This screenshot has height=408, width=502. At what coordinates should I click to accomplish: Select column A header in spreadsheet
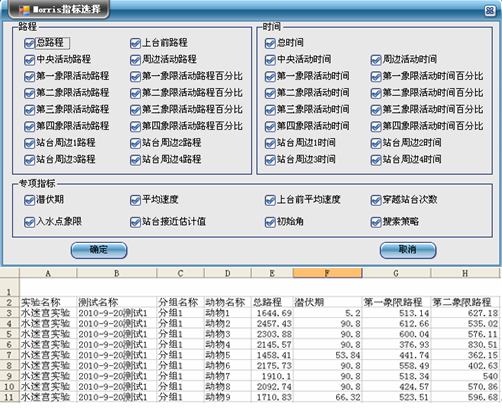[x=48, y=273]
